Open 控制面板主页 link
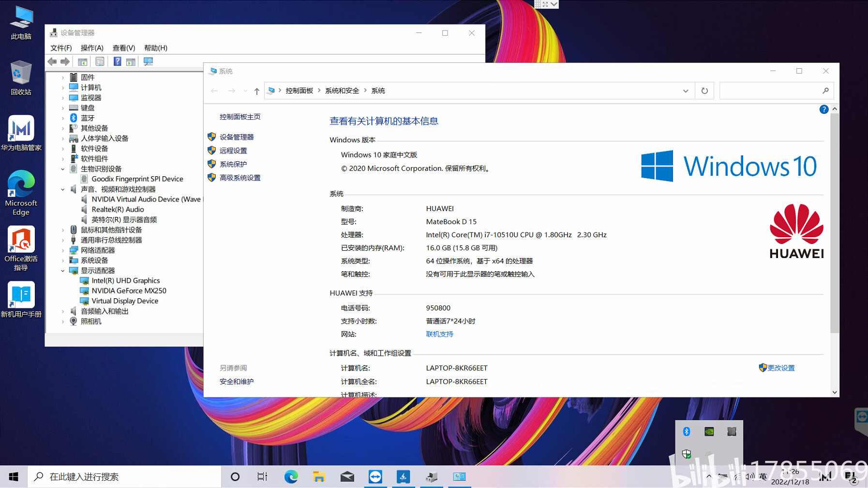 point(240,117)
